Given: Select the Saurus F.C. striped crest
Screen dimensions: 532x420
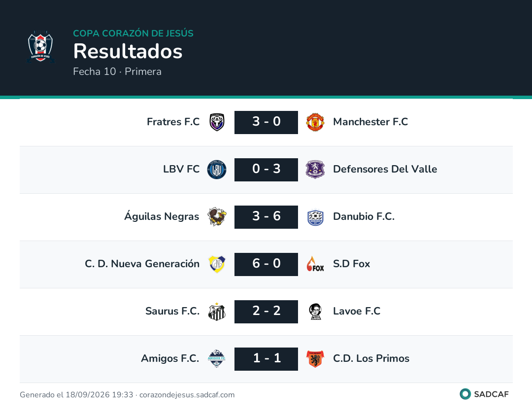Looking at the screenshot, I should pyautogui.click(x=217, y=312).
